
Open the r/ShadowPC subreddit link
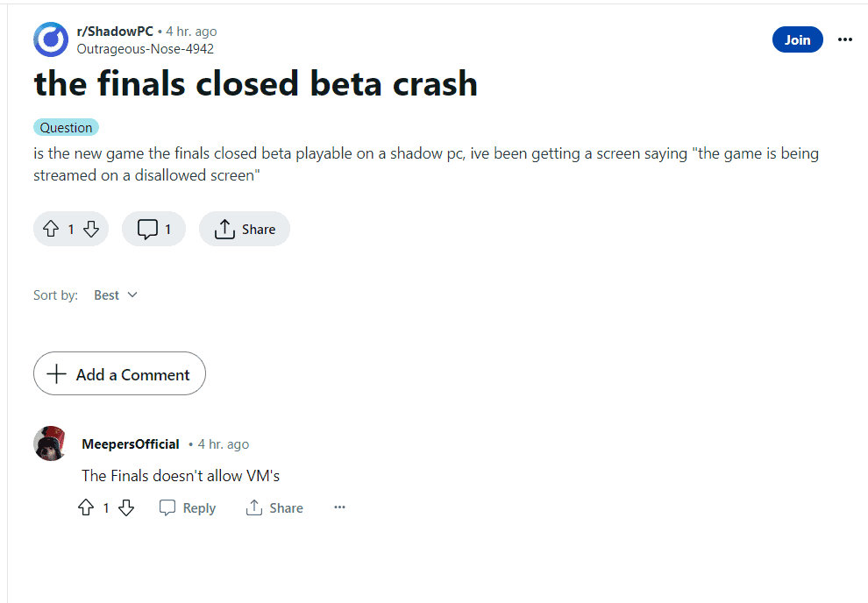tap(115, 32)
